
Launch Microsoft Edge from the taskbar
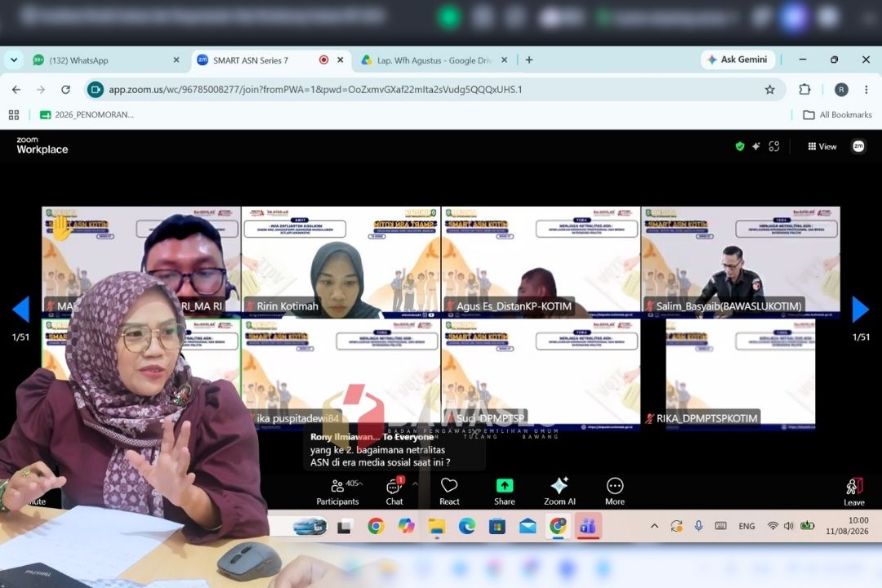tap(467, 526)
